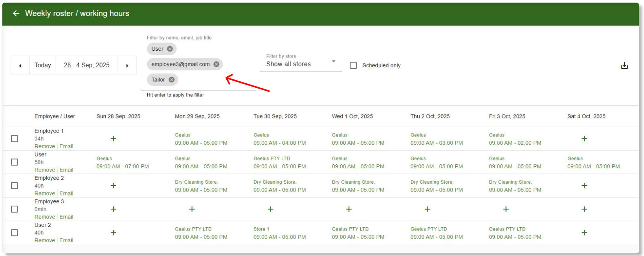Go to previous week with left arrow
Image resolution: width=644 pixels, height=256 pixels.
pyautogui.click(x=20, y=65)
